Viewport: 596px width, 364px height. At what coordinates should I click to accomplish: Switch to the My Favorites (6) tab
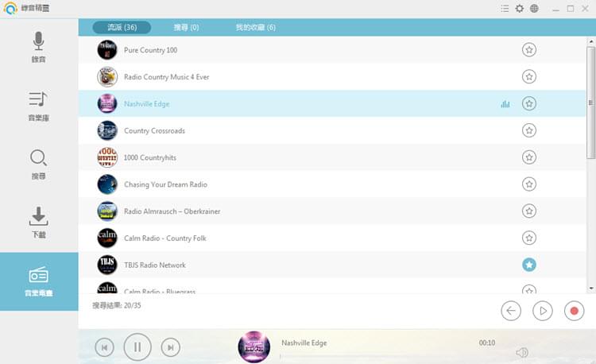pyautogui.click(x=255, y=27)
